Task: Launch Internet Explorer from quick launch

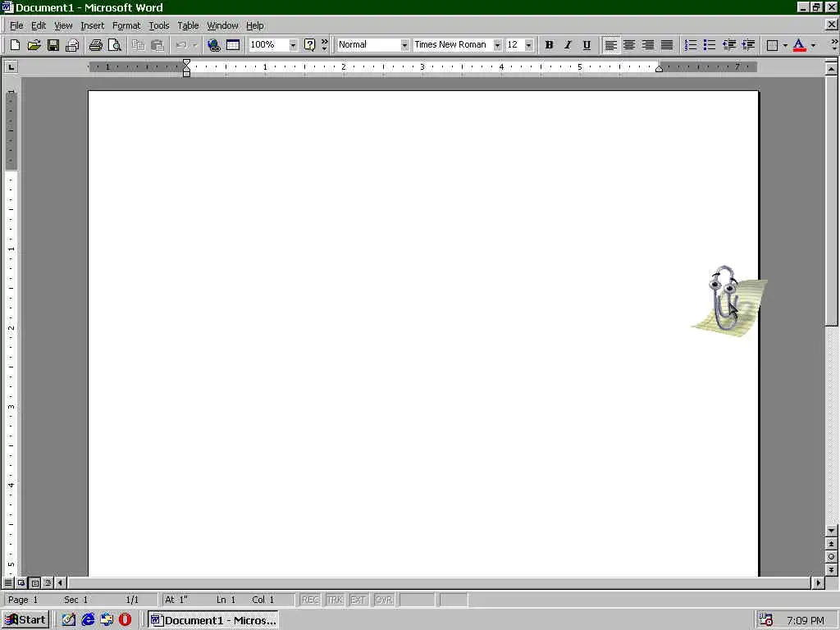Action: [x=88, y=620]
